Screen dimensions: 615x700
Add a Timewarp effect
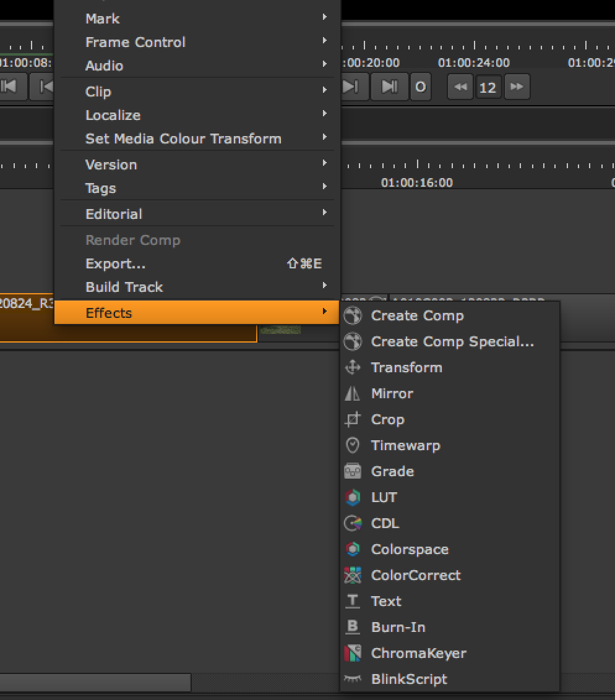pyautogui.click(x=405, y=445)
